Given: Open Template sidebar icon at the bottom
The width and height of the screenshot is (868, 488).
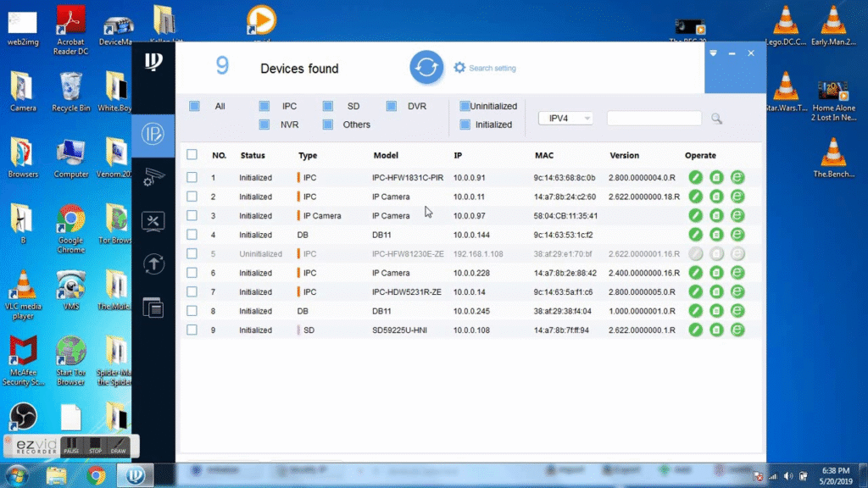Looking at the screenshot, I should (153, 308).
